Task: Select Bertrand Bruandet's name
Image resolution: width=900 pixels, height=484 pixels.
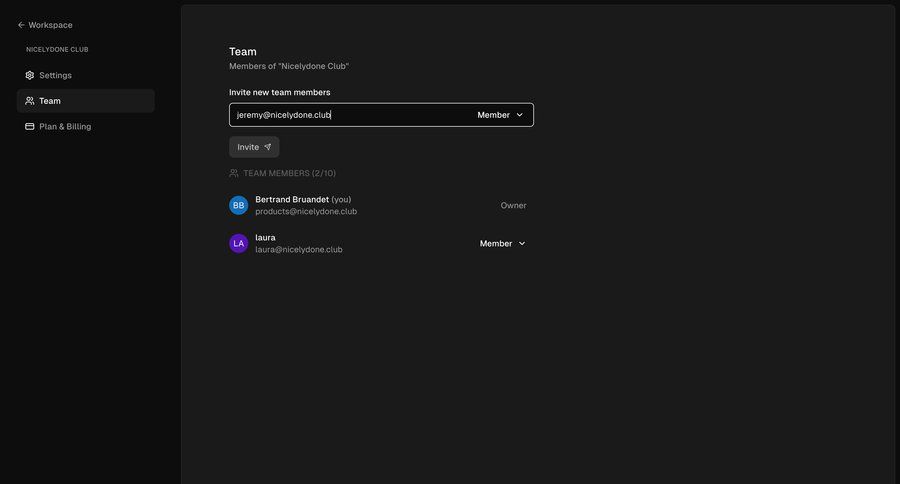Action: 292,199
